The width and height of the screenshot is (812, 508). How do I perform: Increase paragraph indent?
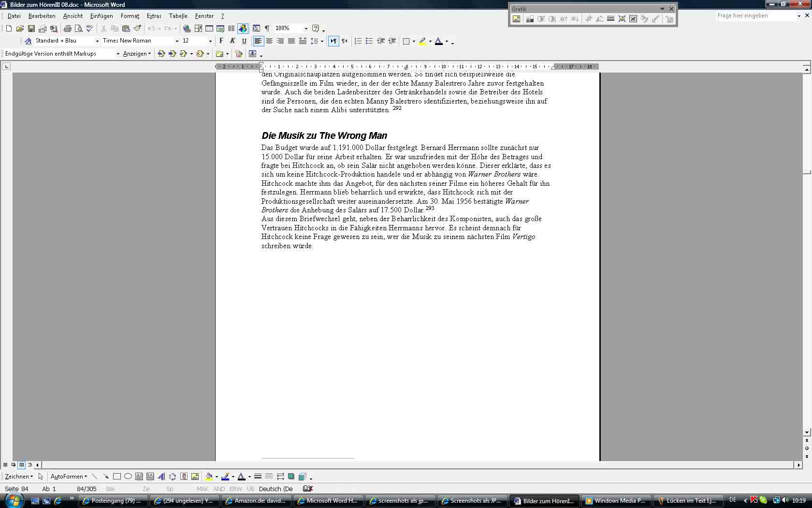pyautogui.click(x=392, y=41)
